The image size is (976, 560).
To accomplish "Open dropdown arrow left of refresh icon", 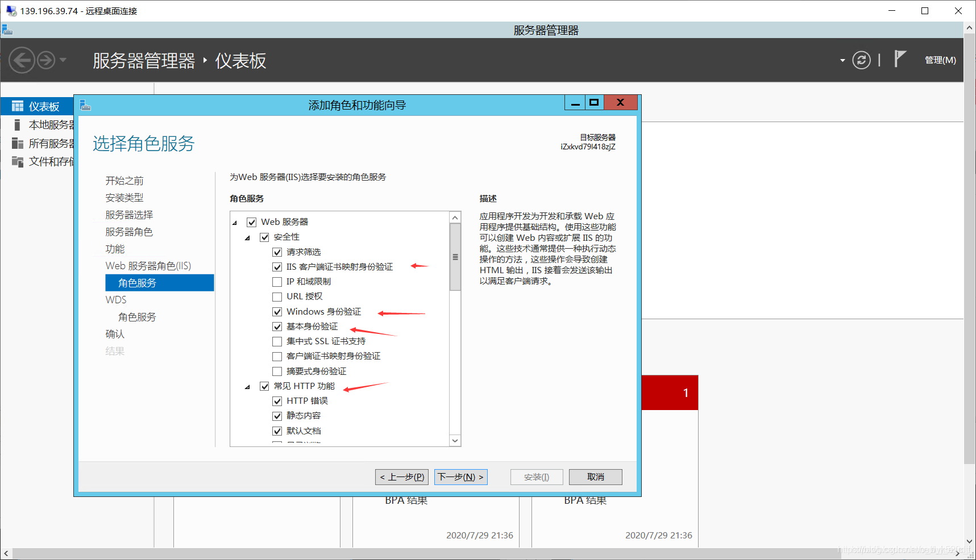I will tap(842, 60).
